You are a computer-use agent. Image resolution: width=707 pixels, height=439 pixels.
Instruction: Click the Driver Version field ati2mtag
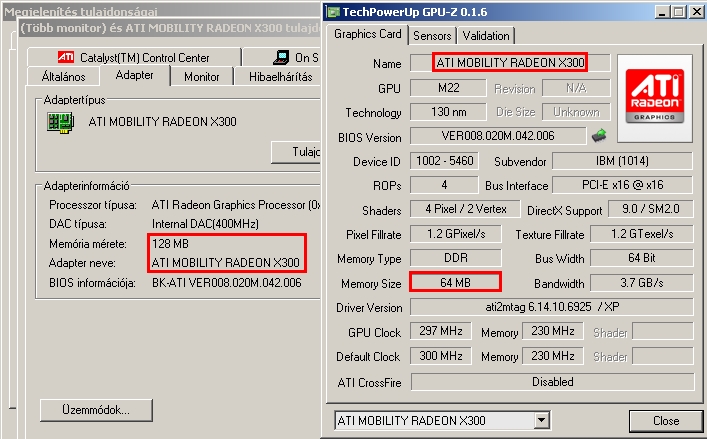[x=552, y=307]
